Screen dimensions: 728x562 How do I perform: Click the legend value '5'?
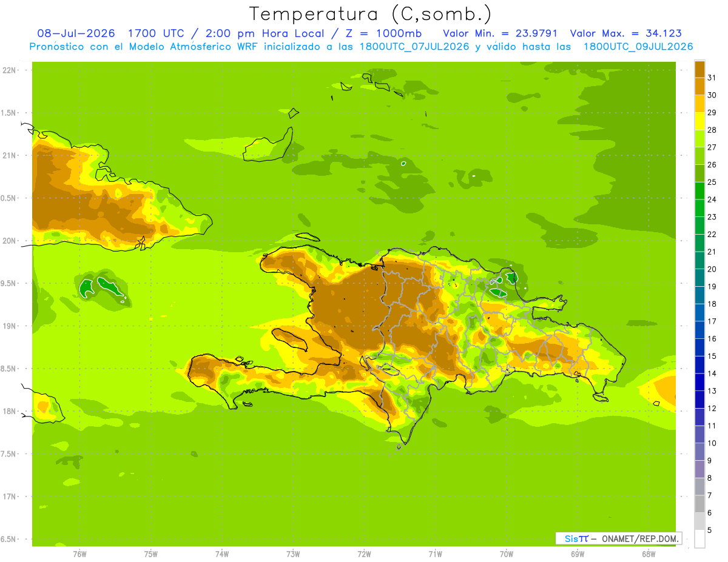[710, 530]
